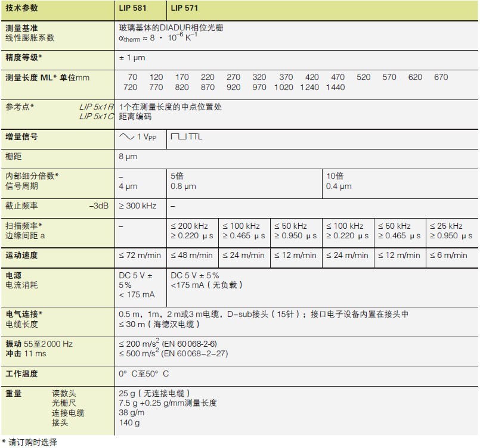This screenshot has height=448, width=480.
Task: Select measuring length value 70
Action: tap(132, 77)
